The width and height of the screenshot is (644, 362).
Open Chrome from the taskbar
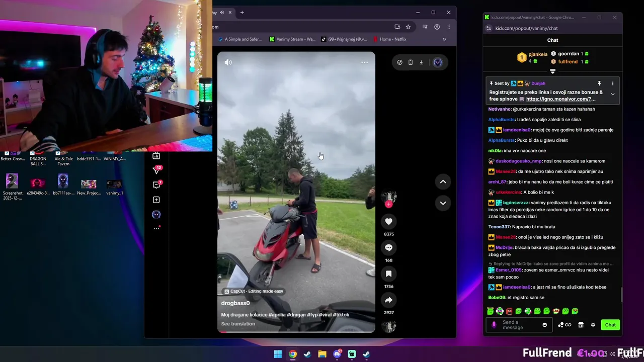(292, 354)
